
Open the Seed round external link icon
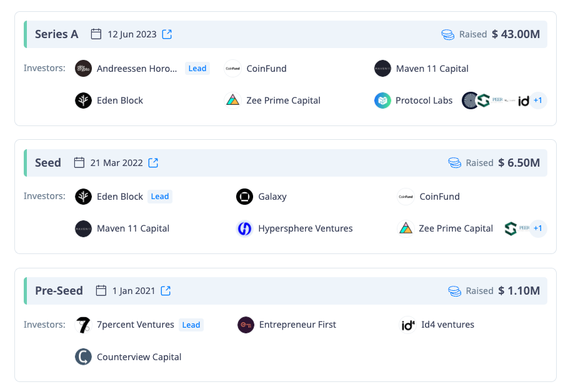coord(153,163)
